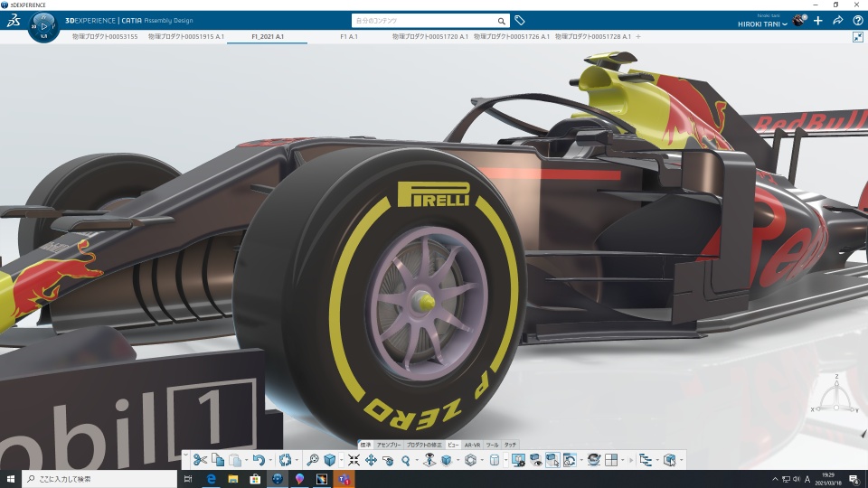Click the blue cube view icon
The width and height of the screenshot is (868, 488).
click(330, 460)
